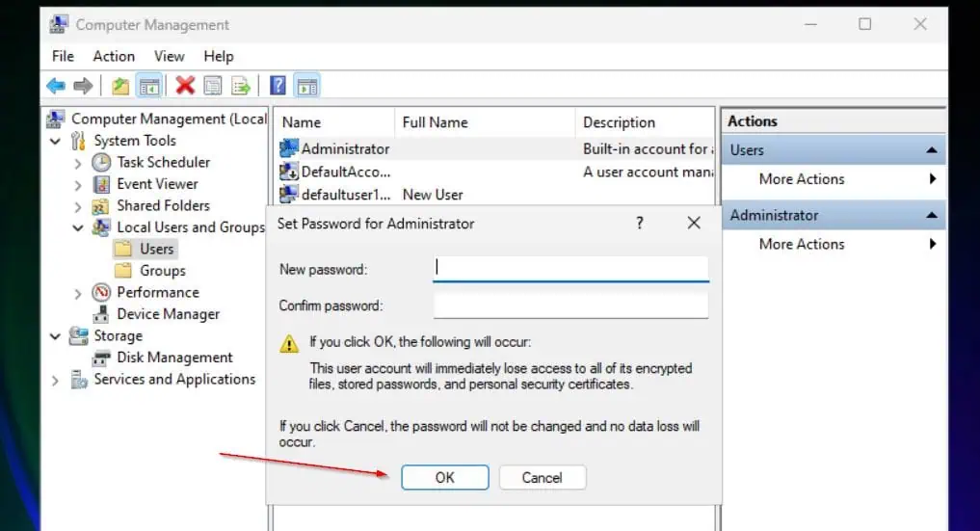Toggle Show/Hide Console Tree toolbar icon

[149, 86]
